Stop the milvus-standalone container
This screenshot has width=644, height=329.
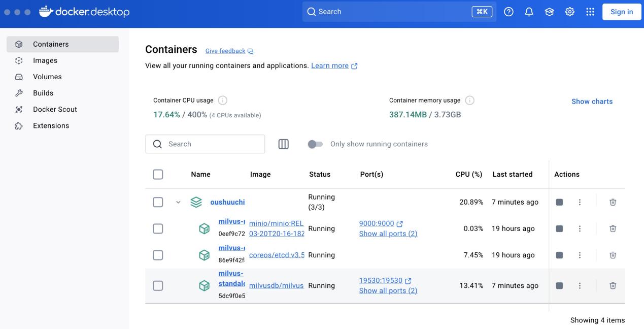[x=559, y=286]
